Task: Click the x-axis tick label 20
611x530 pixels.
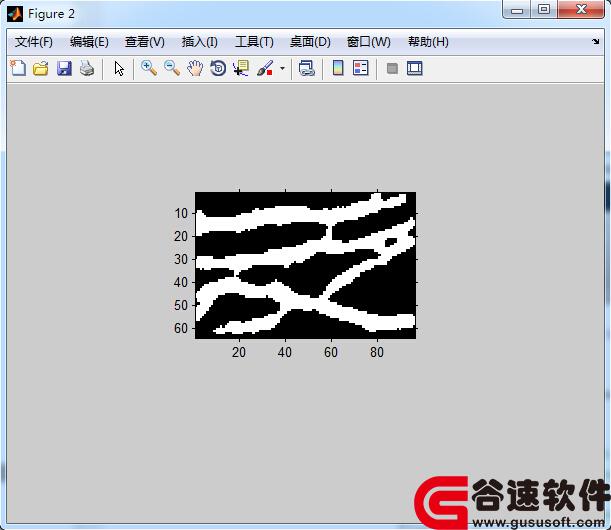Action: 239,352
